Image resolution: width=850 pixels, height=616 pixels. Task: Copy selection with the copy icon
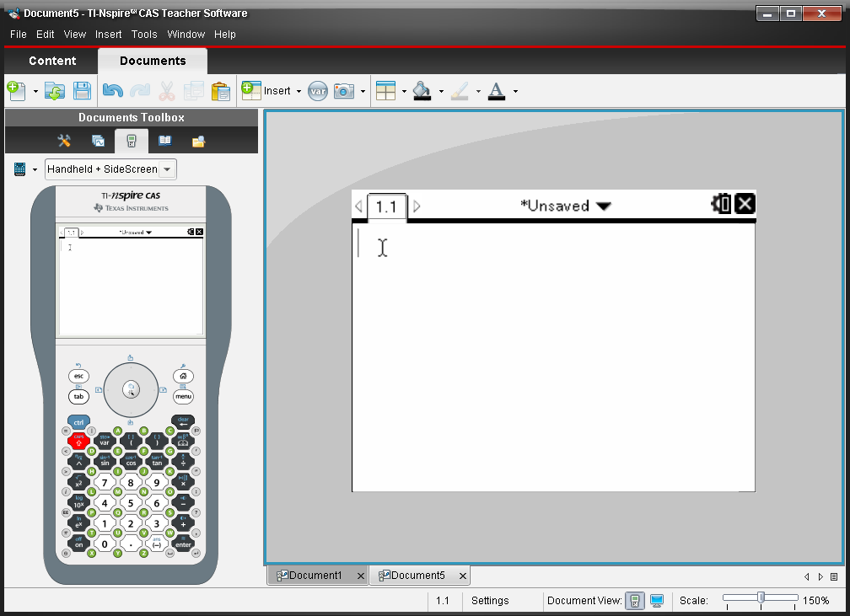(x=194, y=91)
